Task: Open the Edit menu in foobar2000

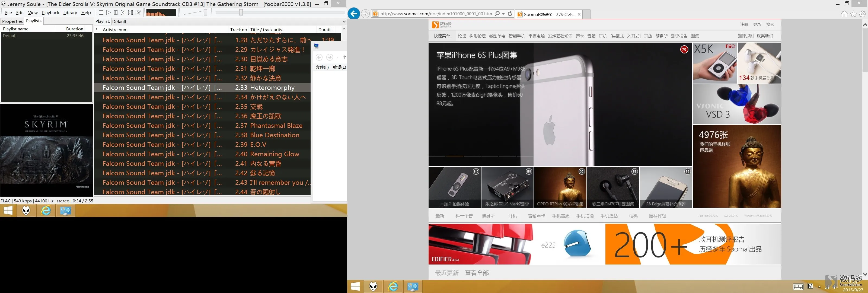Action: (20, 12)
